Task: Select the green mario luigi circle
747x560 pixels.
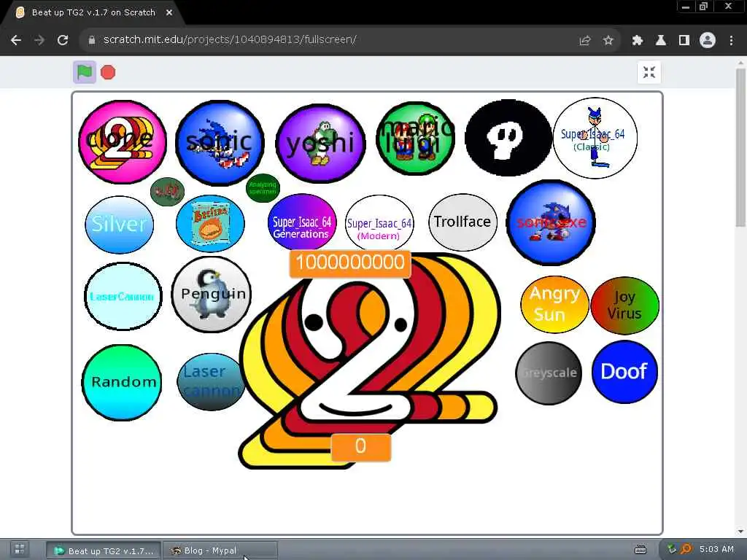Action: coord(415,138)
